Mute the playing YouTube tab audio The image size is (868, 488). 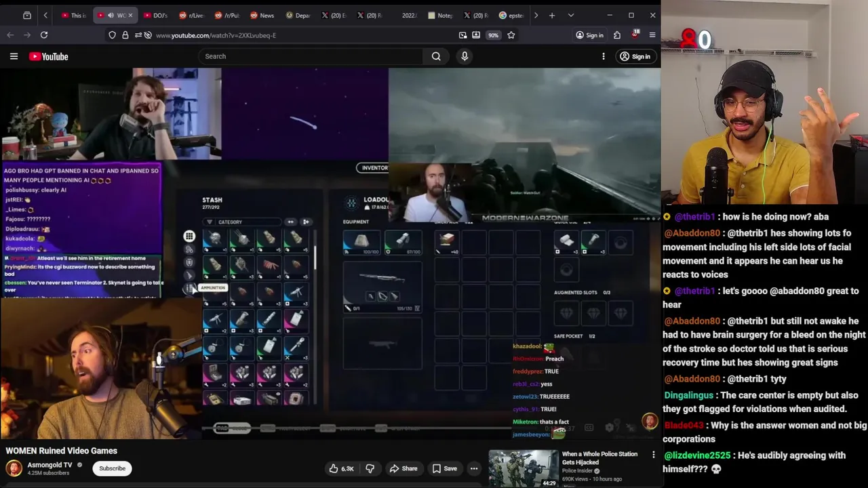click(x=111, y=15)
